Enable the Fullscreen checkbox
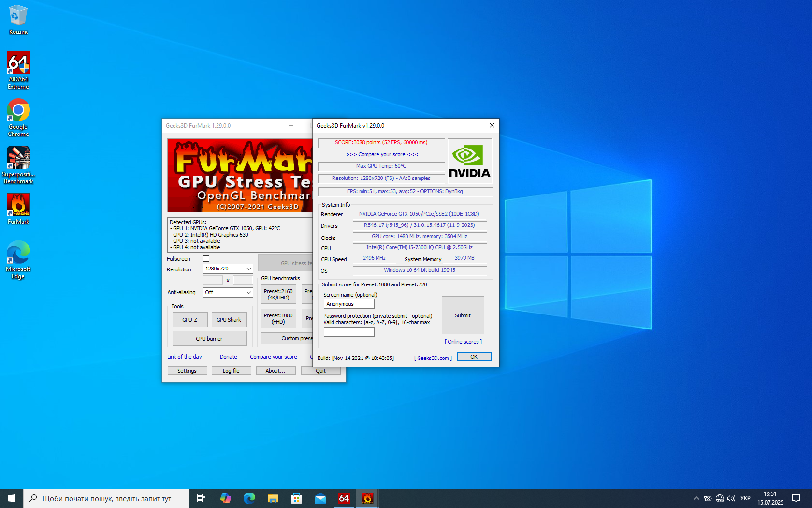This screenshot has width=812, height=508. tap(206, 259)
